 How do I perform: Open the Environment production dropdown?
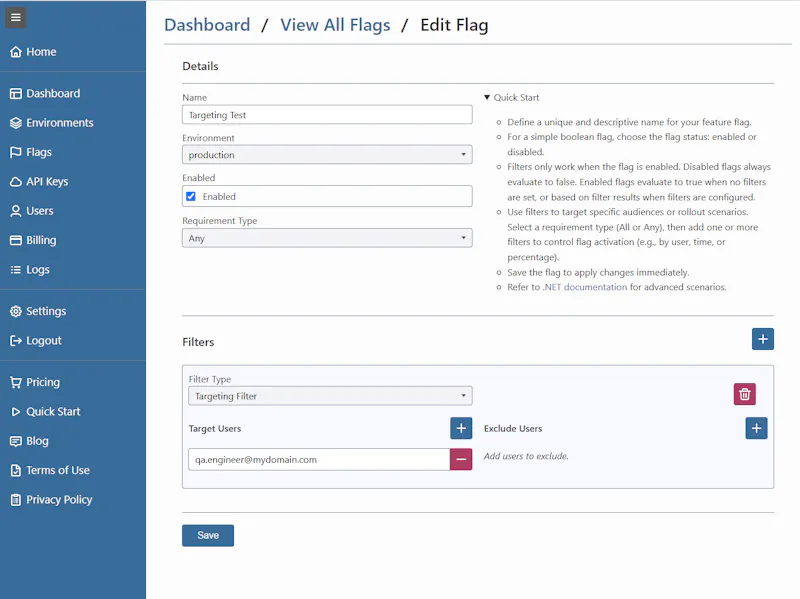tap(327, 155)
